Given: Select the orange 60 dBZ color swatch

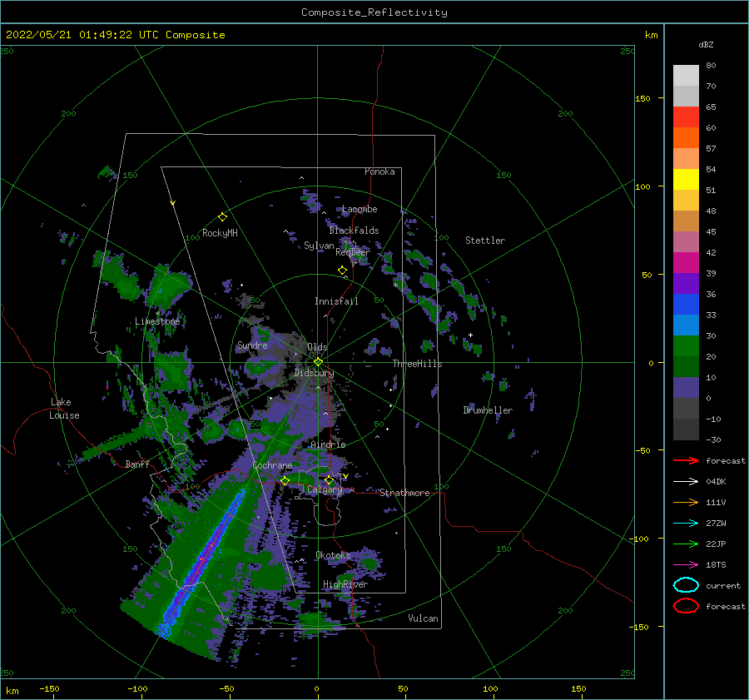Looking at the screenshot, I should click(x=686, y=138).
